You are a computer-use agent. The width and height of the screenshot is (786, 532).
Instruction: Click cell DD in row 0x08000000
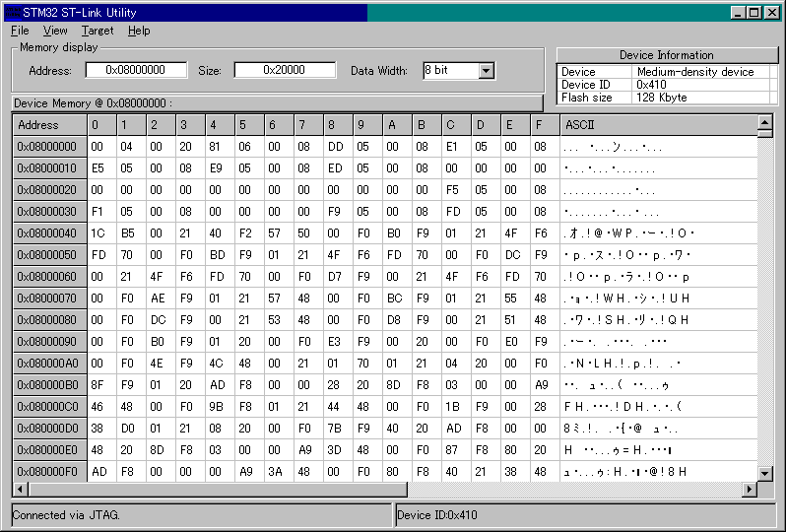(x=339, y=147)
